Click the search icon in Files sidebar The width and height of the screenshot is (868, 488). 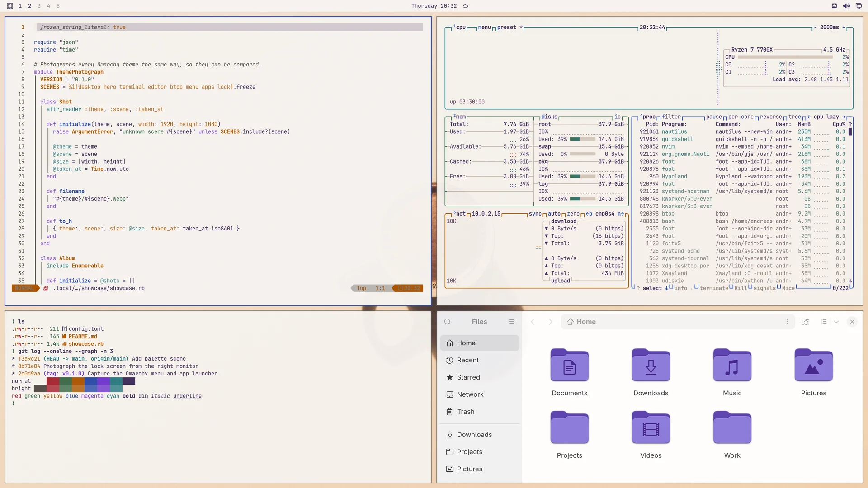448,322
